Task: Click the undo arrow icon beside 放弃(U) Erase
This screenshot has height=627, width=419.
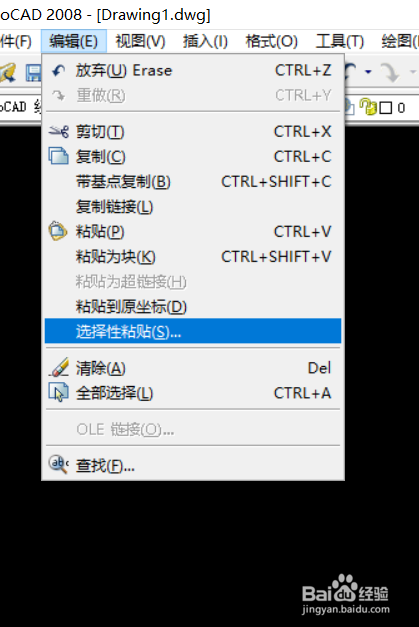Action: click(58, 71)
